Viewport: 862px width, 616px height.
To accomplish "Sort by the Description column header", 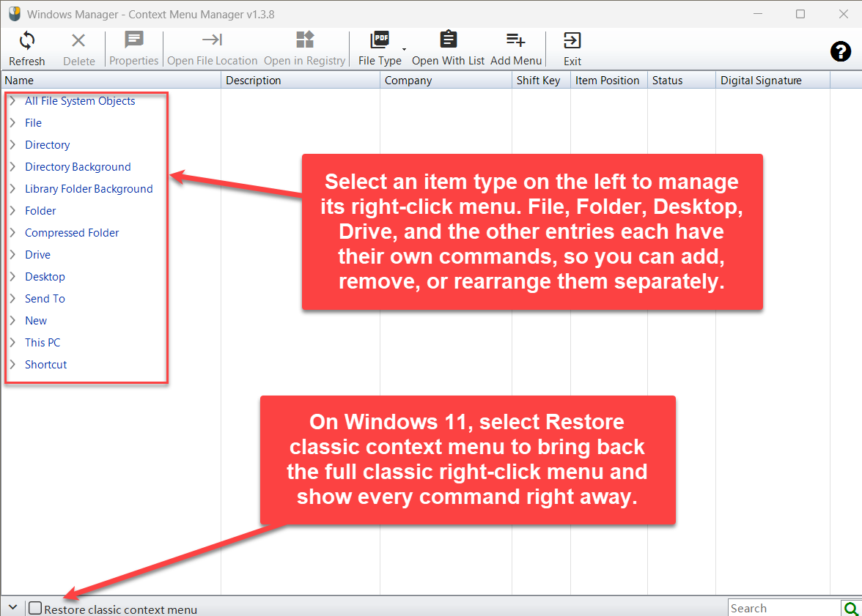I will (x=301, y=81).
